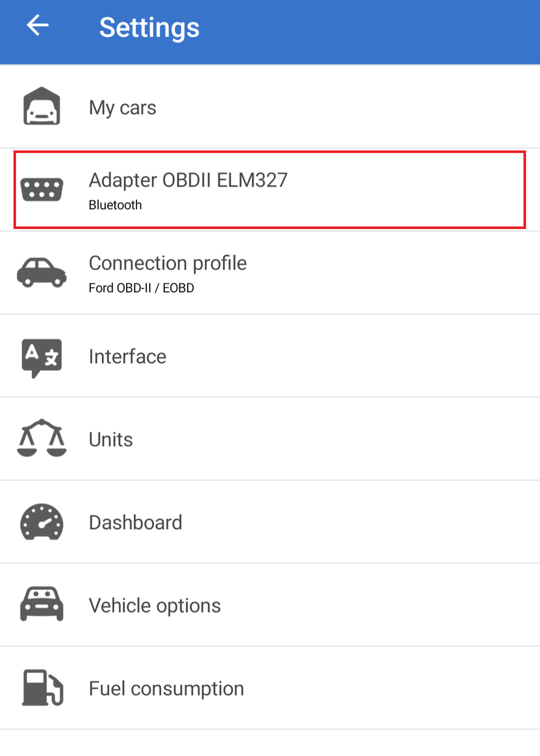The image size is (540, 756).
Task: Open Adapter OBDII ELM327 settings
Action: (188, 180)
